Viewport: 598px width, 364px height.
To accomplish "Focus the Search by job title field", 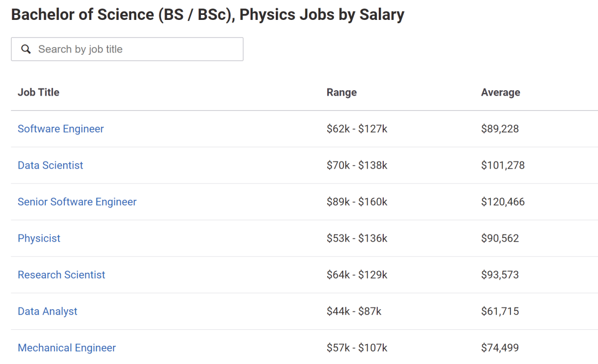I will click(127, 49).
